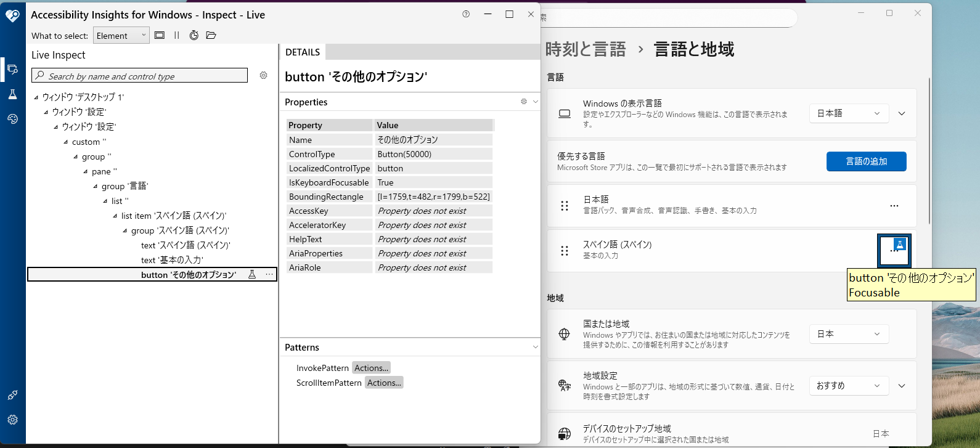Click the Property column header
980x448 pixels.
coord(329,125)
